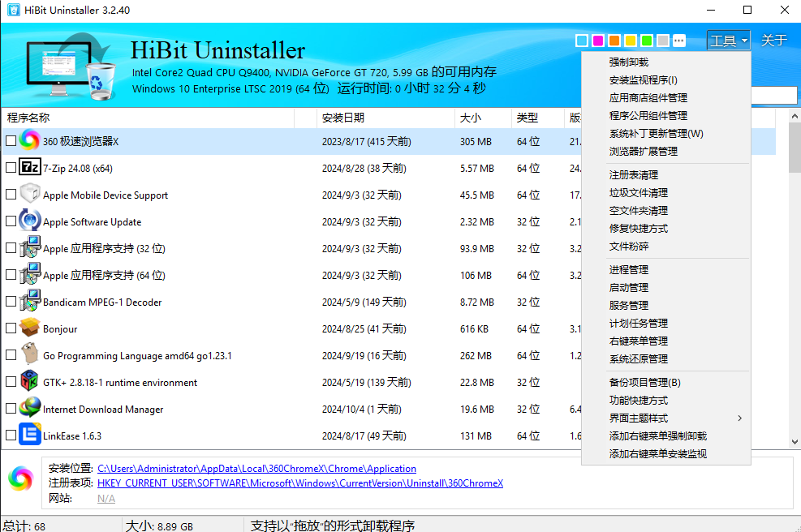This screenshot has width=801, height=532.
Task: Open 文件粉碎 from the tools menu
Action: 628,247
